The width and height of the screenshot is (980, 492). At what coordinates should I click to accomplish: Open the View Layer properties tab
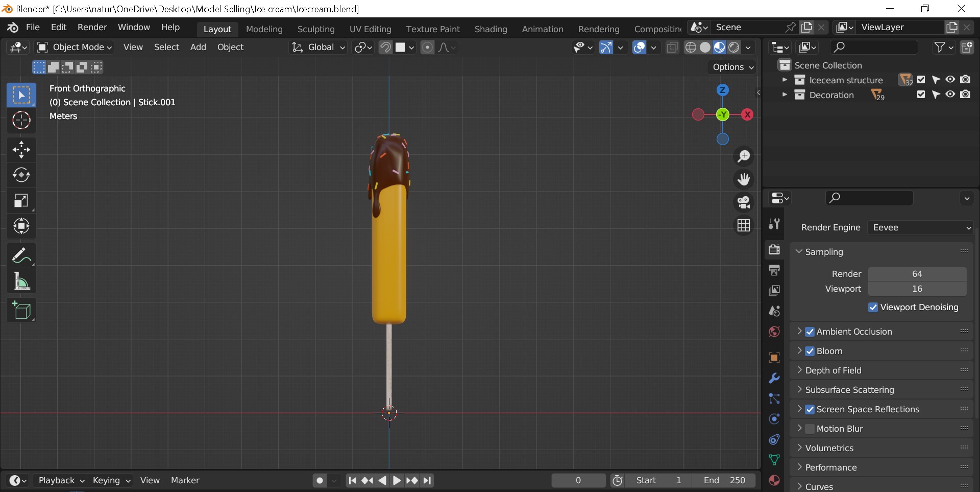coord(774,290)
